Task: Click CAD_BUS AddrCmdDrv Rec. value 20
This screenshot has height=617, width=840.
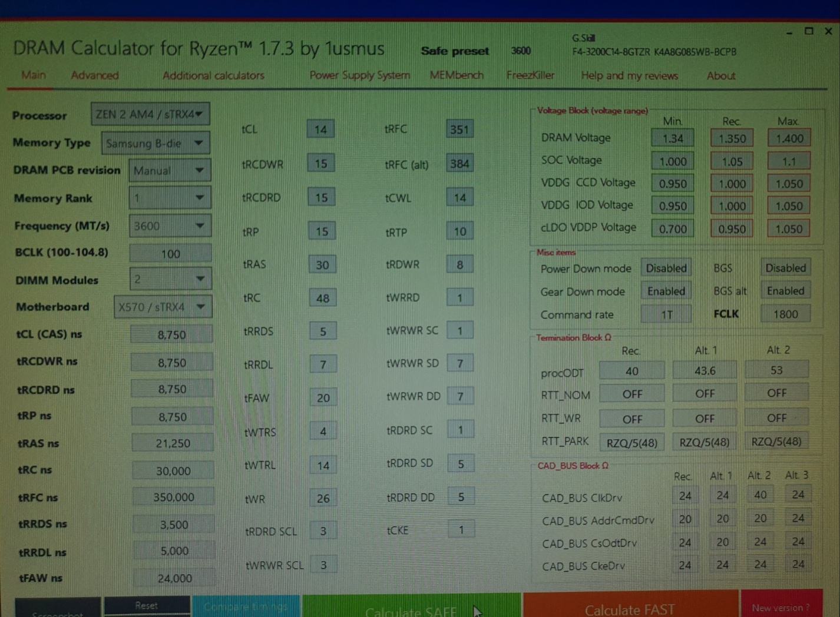Action: tap(685, 519)
